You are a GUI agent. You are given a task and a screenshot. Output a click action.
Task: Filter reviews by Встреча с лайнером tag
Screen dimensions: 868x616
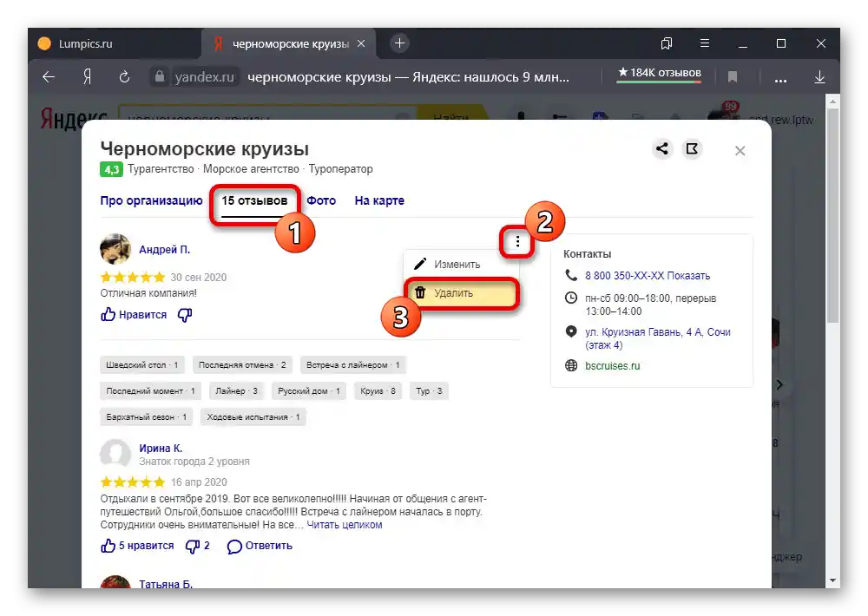click(x=352, y=365)
